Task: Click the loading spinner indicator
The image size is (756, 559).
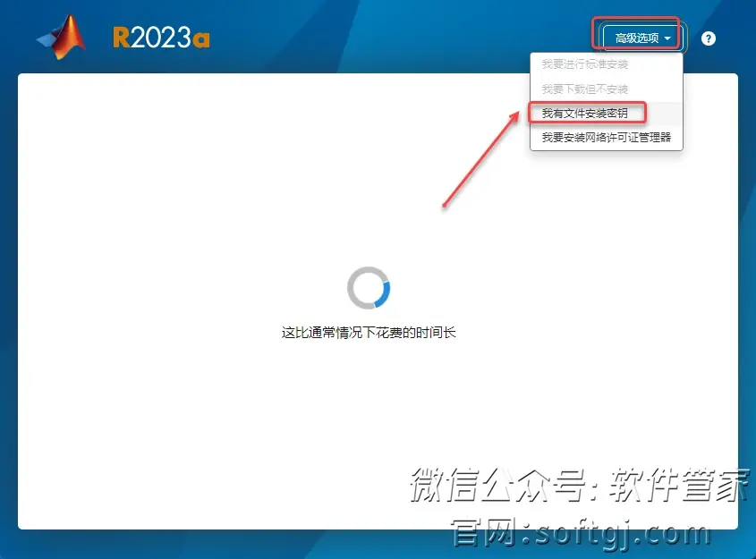Action: [x=369, y=288]
